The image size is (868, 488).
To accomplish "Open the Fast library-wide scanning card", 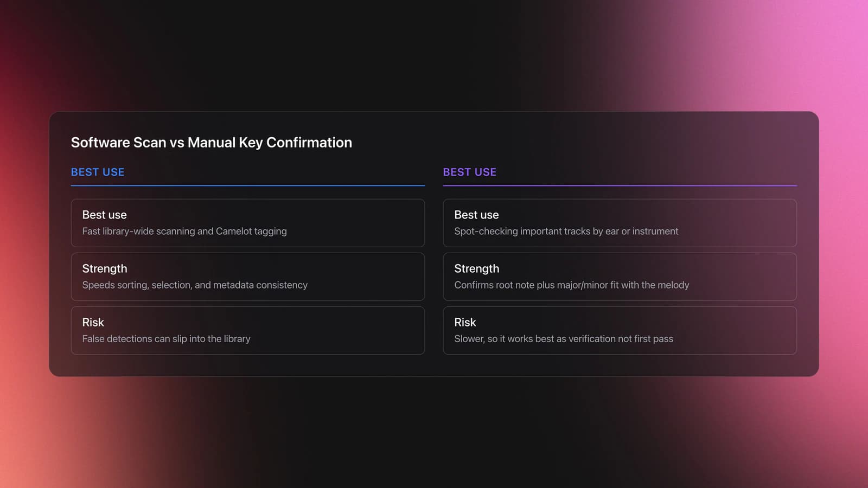I will click(x=248, y=223).
